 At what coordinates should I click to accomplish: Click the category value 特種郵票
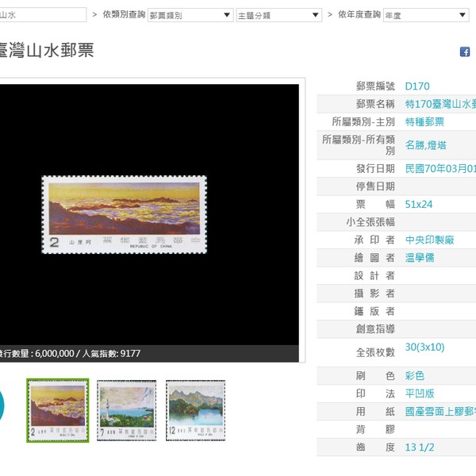tap(424, 122)
